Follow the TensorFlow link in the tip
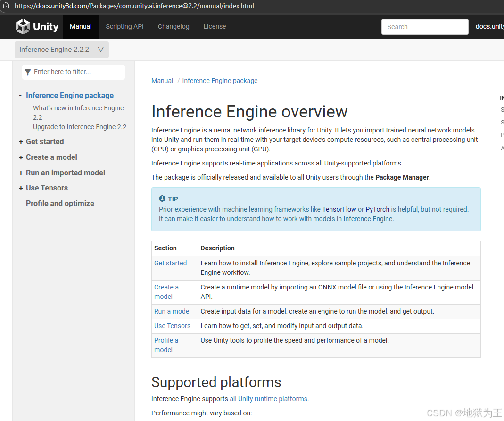 (339, 209)
